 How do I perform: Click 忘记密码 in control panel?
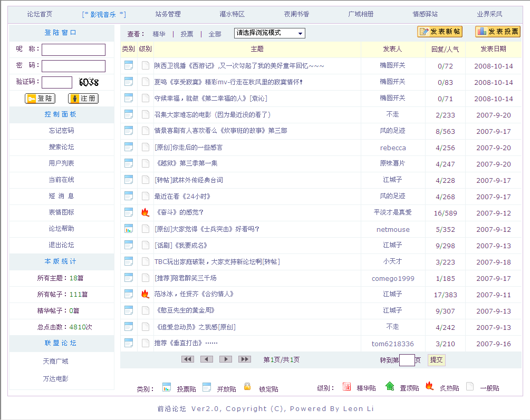[61, 130]
